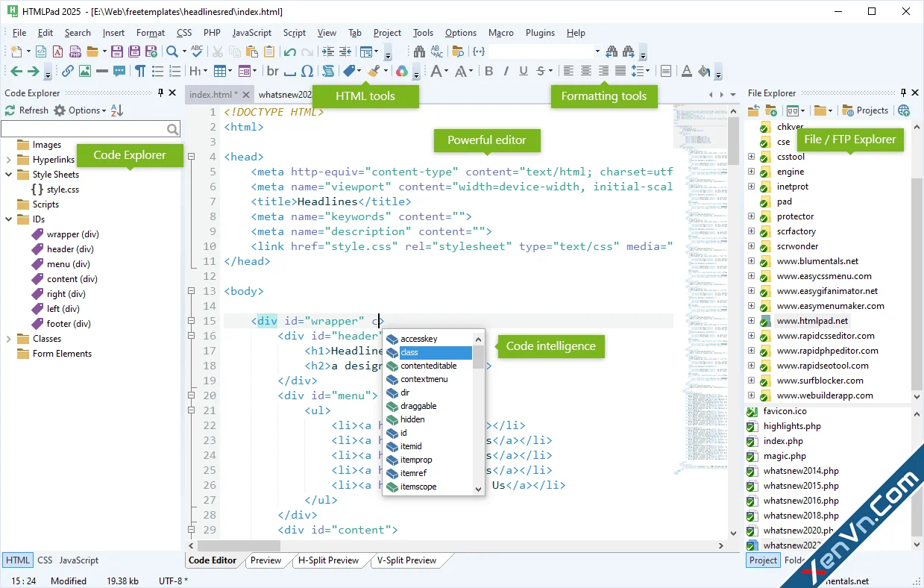Insert a paragraph tag
Viewport: 924px width, 588px height.
point(140,71)
